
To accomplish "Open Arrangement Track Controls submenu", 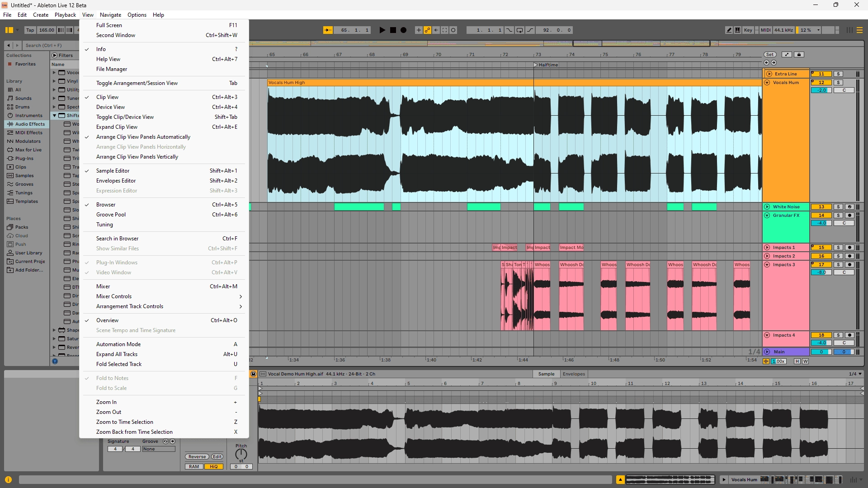I will click(x=163, y=307).
